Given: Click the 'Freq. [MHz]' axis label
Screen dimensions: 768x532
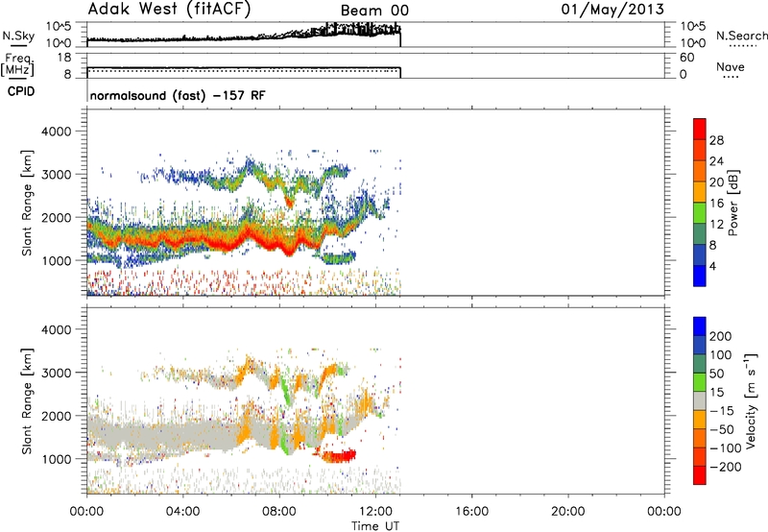Looking at the screenshot, I should [17, 64].
